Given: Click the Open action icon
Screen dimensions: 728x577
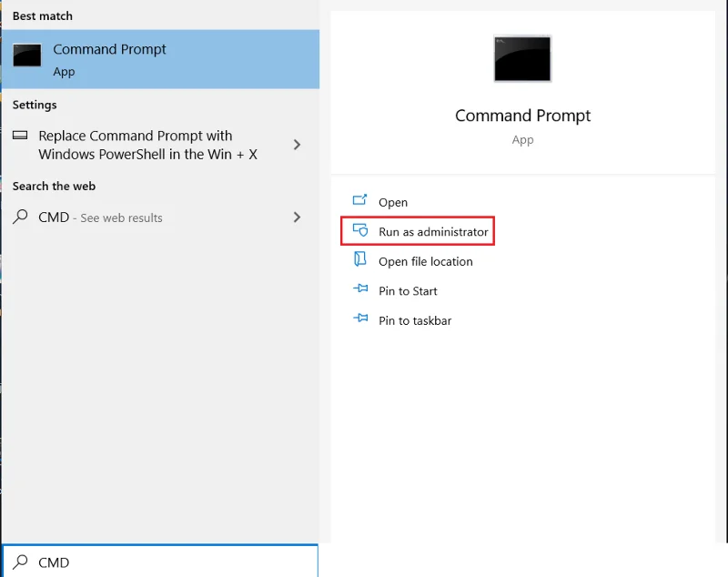Looking at the screenshot, I should 359,201.
